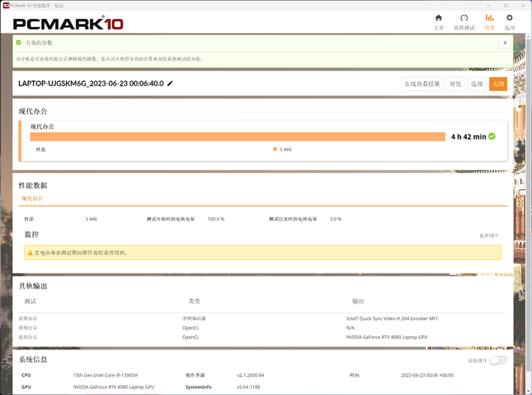Click the 对比 compare button
Screen dimensions: 532x395
pos(455,84)
